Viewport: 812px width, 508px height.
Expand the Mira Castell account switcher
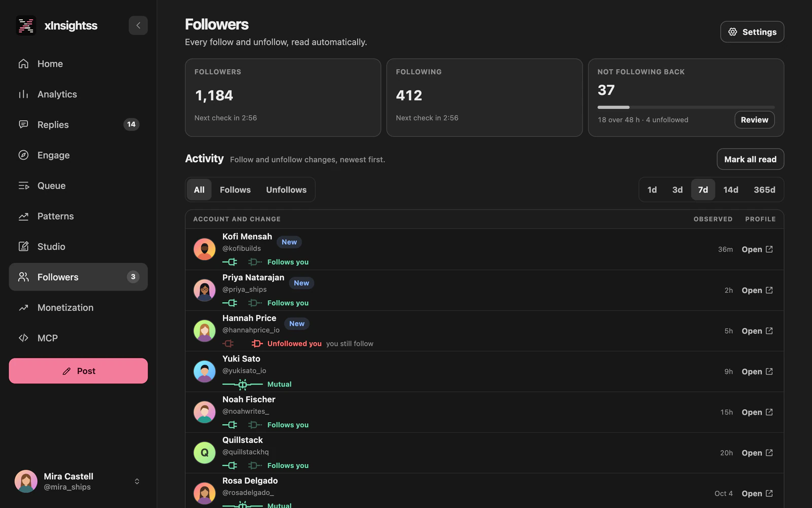point(137,481)
